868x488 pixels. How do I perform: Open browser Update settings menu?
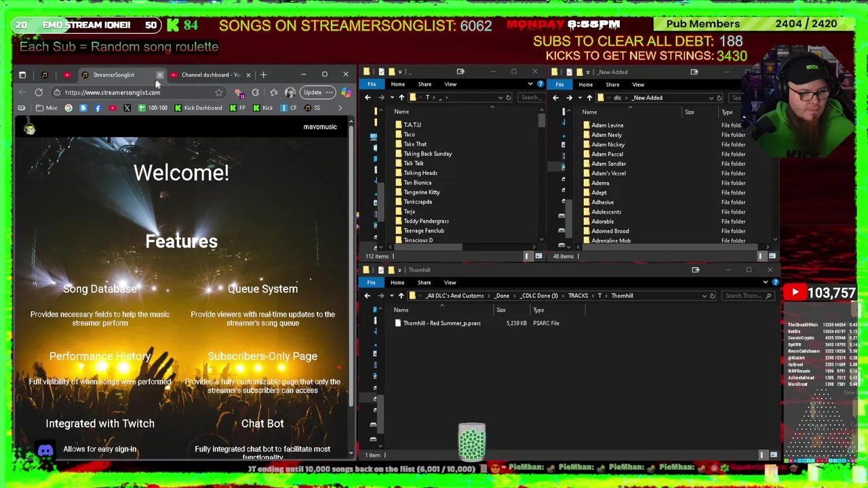click(x=318, y=92)
